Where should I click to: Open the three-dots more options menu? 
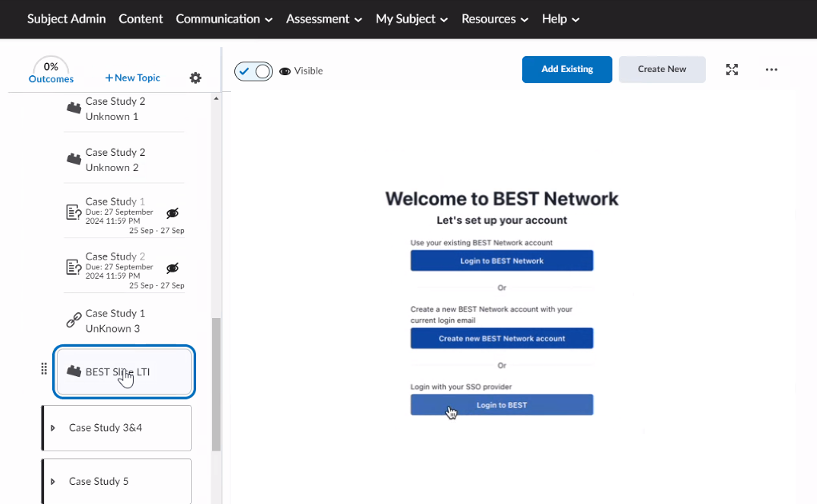point(771,69)
